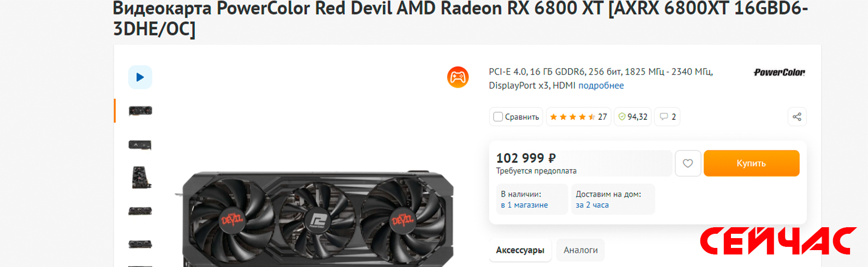Viewport: 868px width, 267px height.
Task: View the 94,32 reliability shield rating
Action: tap(633, 117)
